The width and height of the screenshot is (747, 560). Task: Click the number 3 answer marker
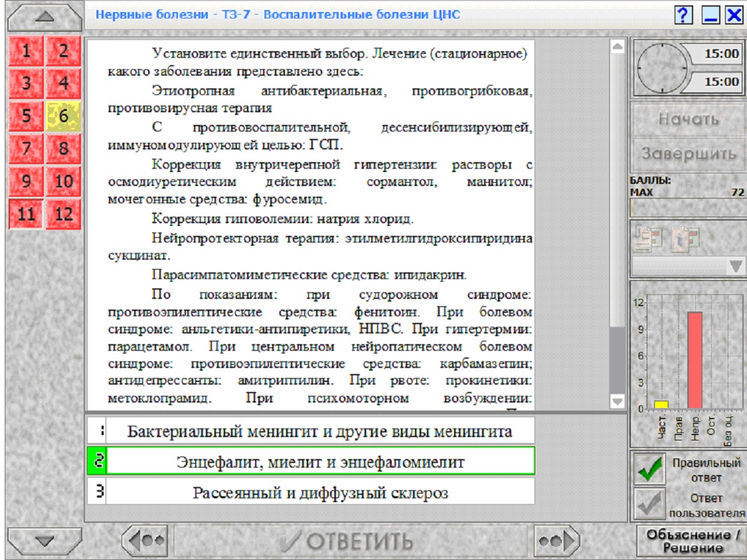(x=98, y=492)
